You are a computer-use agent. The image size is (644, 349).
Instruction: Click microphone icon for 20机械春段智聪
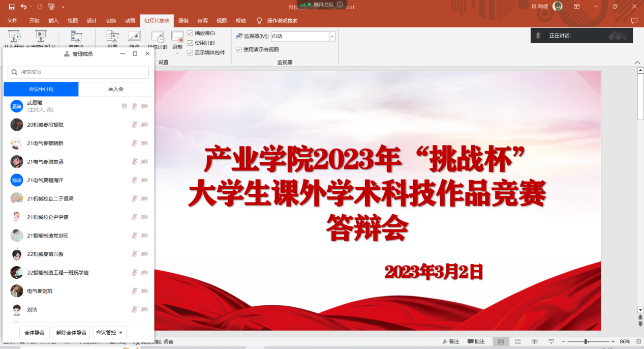134,125
